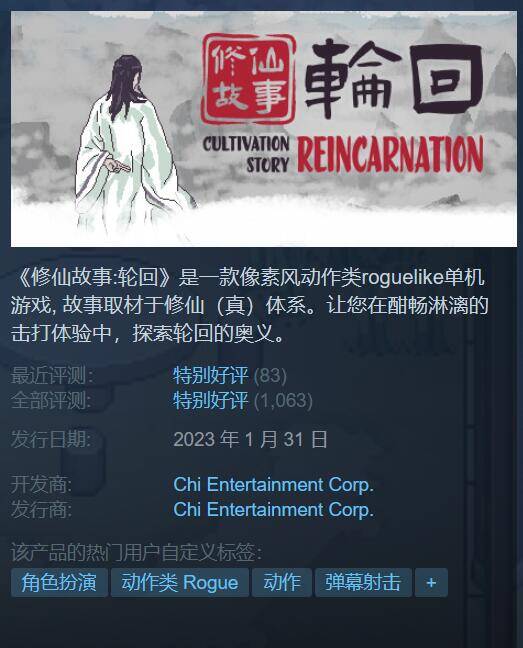Open developer Chi Entertainment Corp. link
Screen dimensions: 523x648
click(x=273, y=484)
